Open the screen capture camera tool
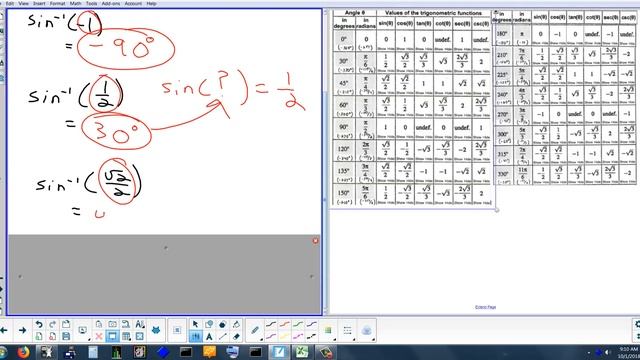 point(112,324)
